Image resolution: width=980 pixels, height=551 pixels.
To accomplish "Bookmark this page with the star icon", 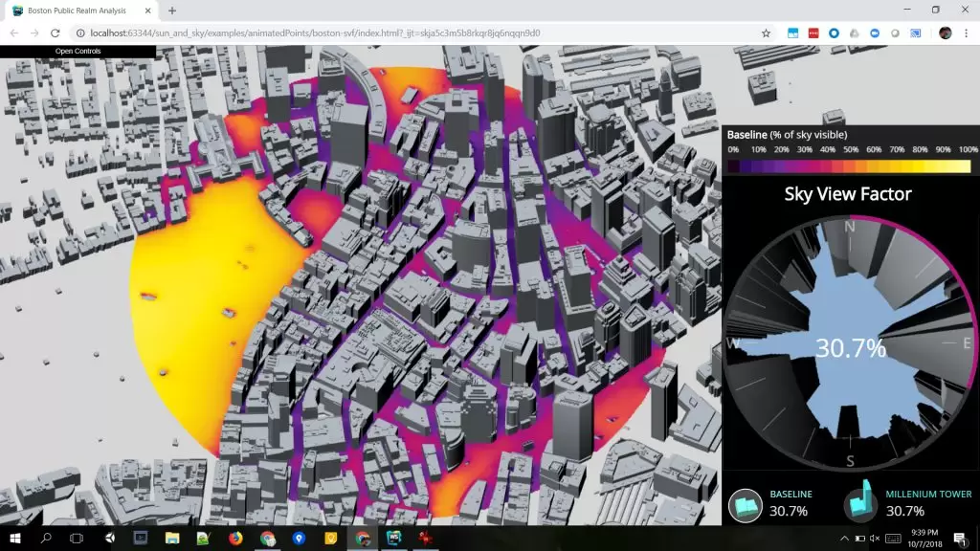I will 766,33.
